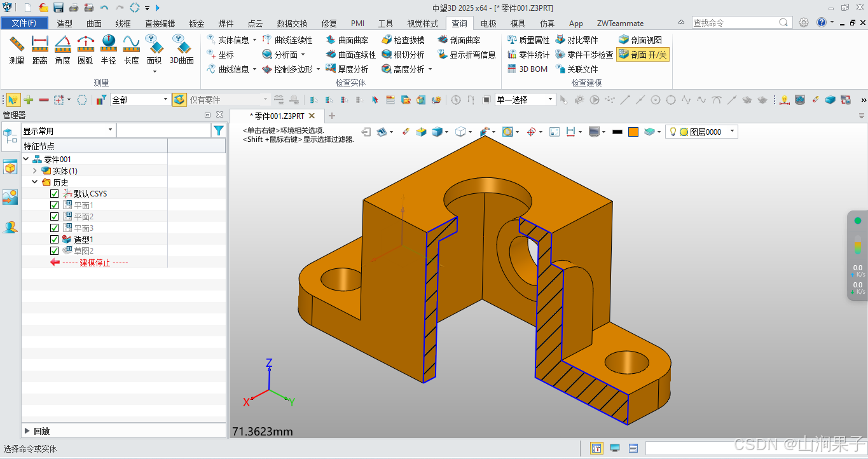Collapse the 零件001 root node
The image size is (868, 459).
tap(26, 160)
